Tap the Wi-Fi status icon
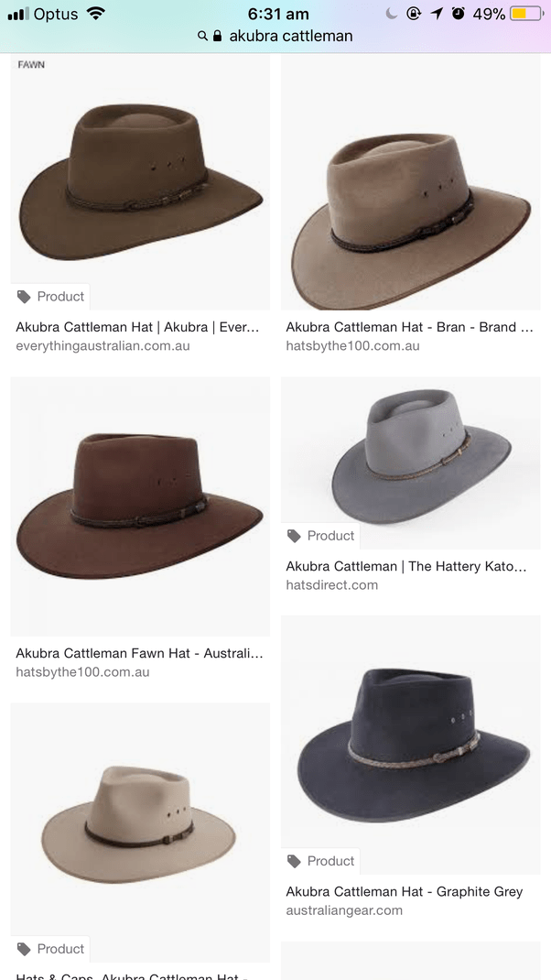Screen dimensions: 551x980 coord(95,13)
